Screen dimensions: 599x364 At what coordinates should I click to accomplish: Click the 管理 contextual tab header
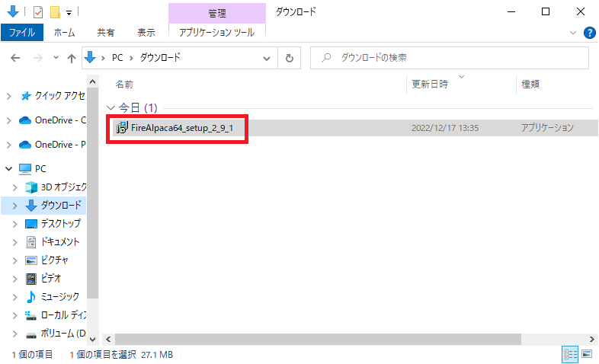(217, 14)
